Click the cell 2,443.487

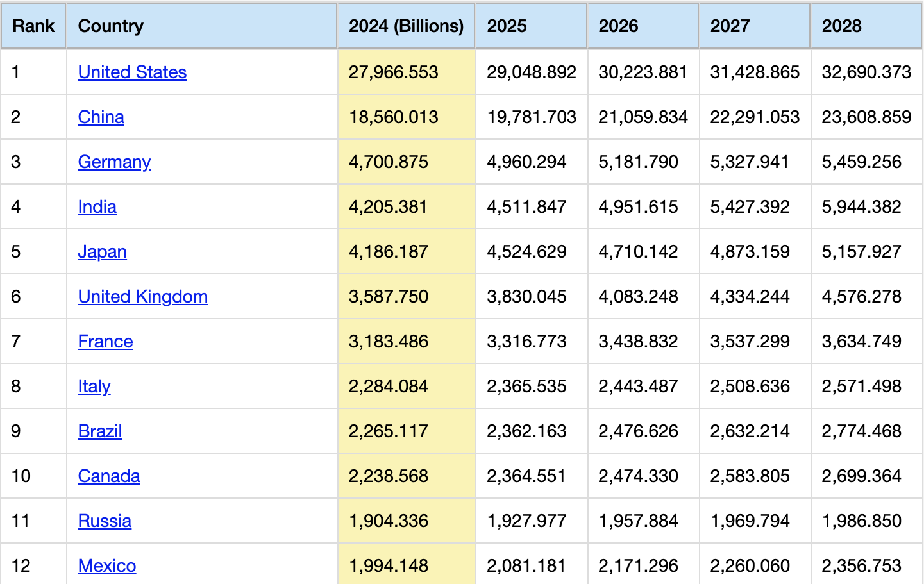pos(643,387)
